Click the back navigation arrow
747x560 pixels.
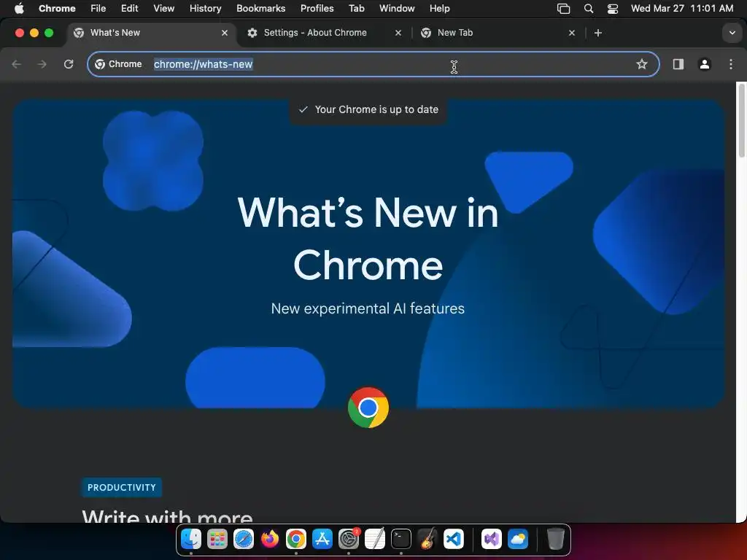(17, 64)
